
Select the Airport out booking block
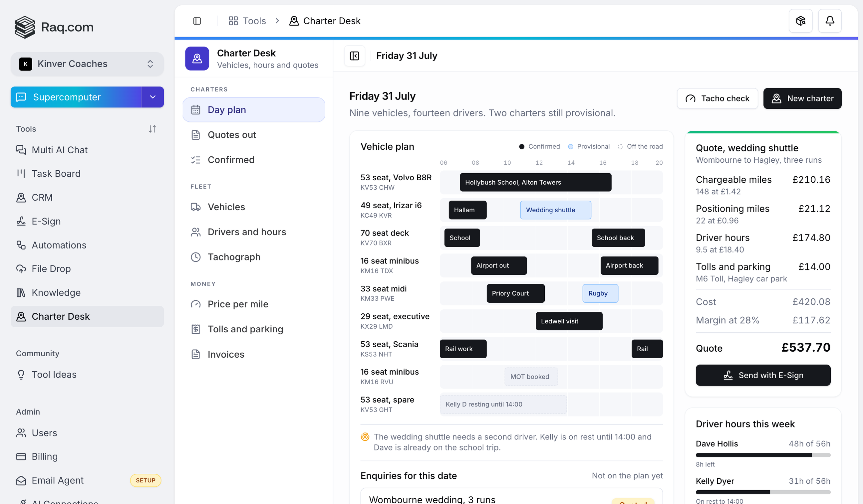tap(499, 265)
